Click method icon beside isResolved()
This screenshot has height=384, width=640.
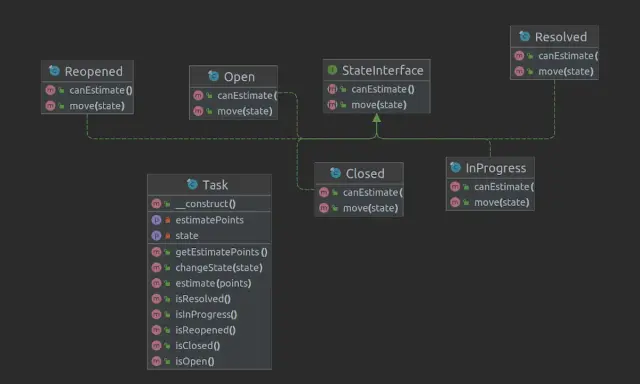click(x=156, y=298)
